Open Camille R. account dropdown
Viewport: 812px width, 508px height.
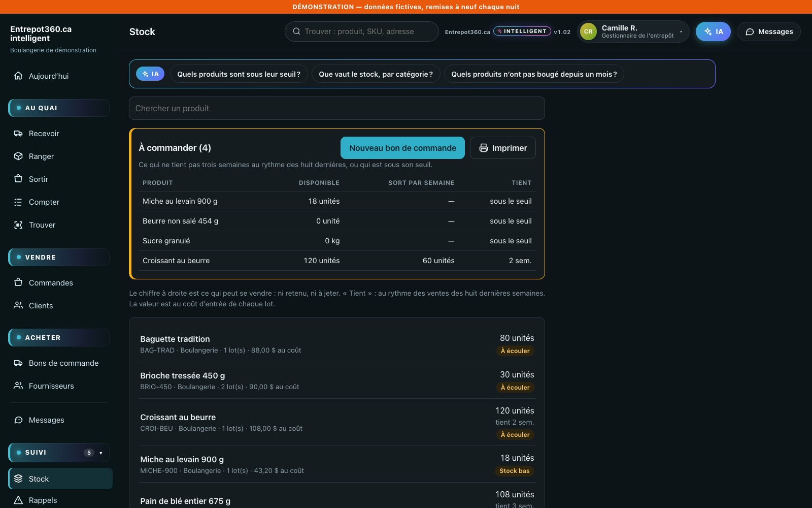click(633, 31)
